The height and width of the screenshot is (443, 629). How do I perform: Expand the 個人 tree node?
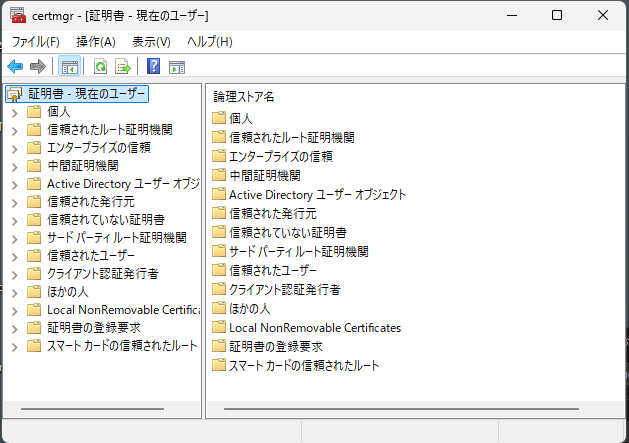tap(14, 113)
